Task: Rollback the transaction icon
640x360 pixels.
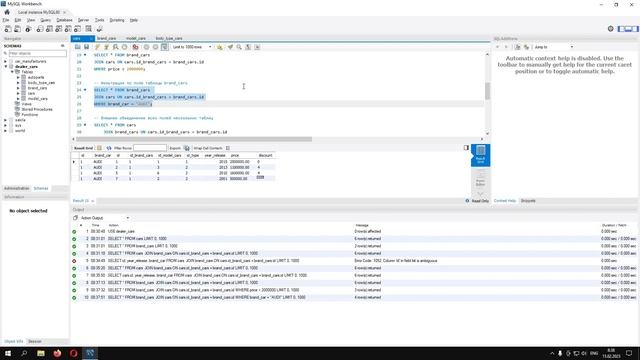Action: [x=155, y=47]
